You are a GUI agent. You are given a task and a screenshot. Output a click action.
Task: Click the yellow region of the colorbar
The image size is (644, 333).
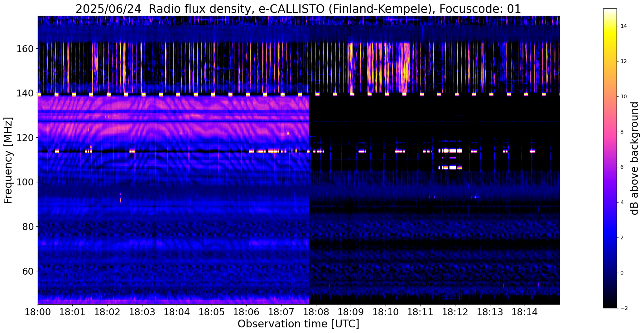[x=610, y=34]
